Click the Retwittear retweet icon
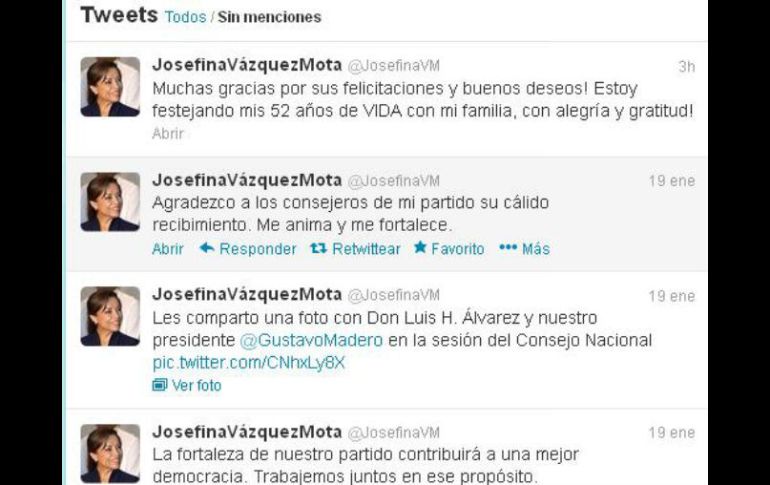Image resolution: width=770 pixels, height=485 pixels. (319, 248)
